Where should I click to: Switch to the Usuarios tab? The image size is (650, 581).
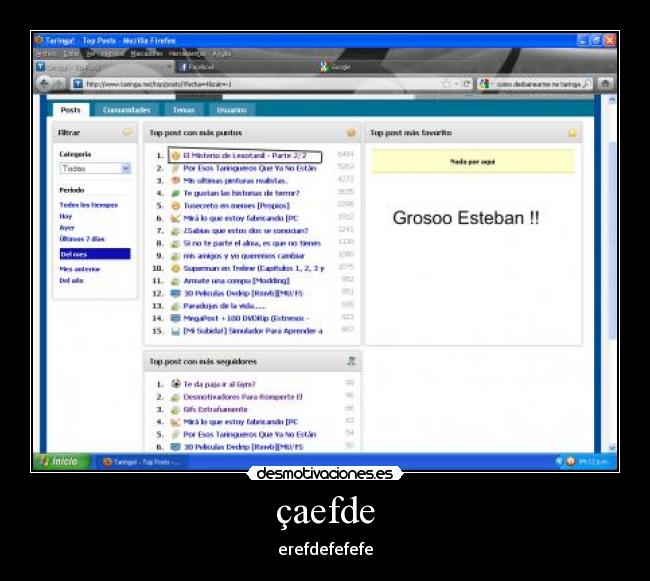[232, 110]
